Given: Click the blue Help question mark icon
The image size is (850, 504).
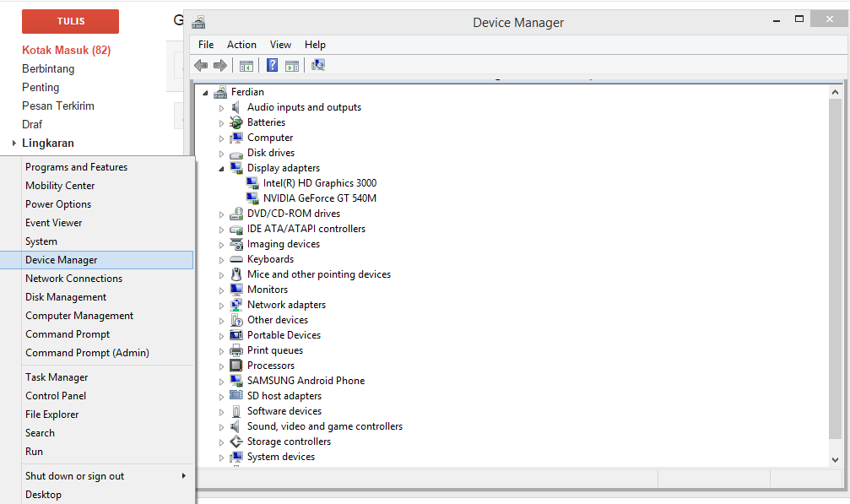Looking at the screenshot, I should tap(272, 66).
